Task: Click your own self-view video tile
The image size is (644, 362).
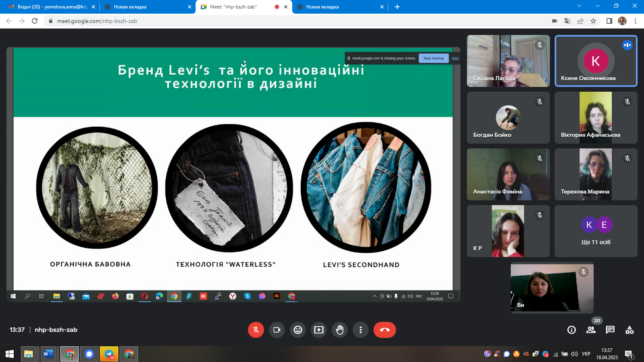Action: [552, 288]
